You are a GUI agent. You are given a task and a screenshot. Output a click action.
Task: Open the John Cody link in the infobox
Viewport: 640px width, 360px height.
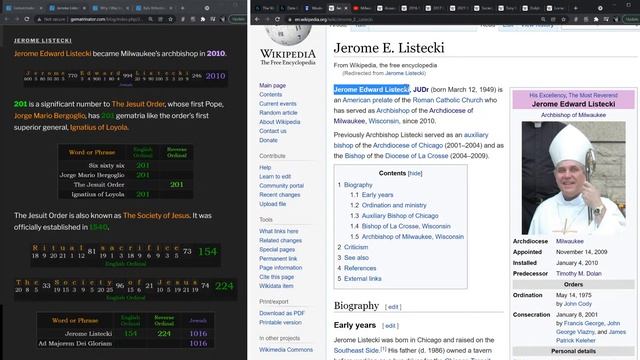[x=578, y=304]
